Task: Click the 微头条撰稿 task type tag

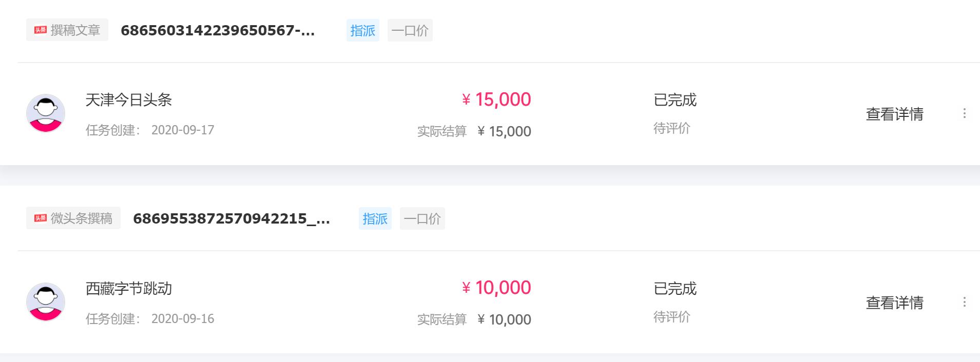Action: click(81, 218)
